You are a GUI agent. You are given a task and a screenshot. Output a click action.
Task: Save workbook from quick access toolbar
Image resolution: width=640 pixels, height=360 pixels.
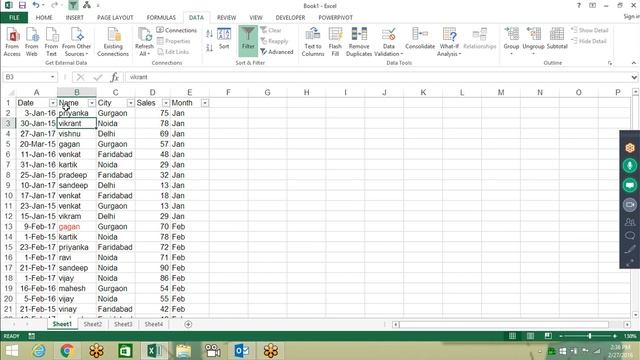pyautogui.click(x=22, y=5)
